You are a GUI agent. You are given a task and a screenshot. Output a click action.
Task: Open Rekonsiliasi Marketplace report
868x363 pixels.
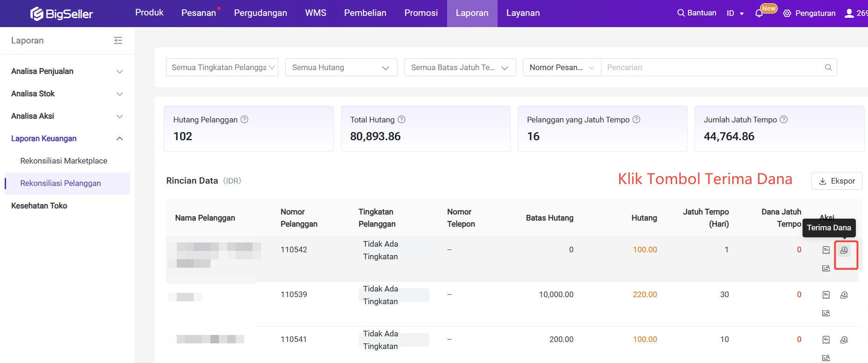coord(64,161)
